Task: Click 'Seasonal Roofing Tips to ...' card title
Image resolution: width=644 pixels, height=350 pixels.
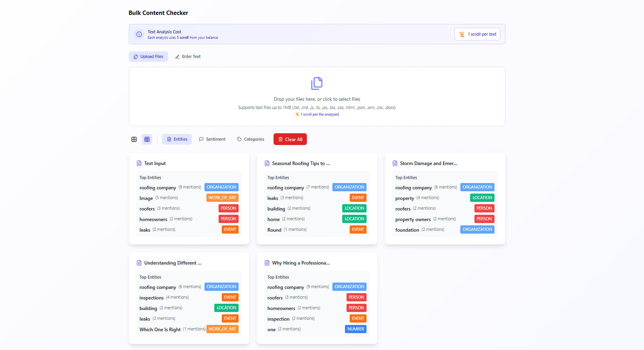Action: (x=301, y=163)
